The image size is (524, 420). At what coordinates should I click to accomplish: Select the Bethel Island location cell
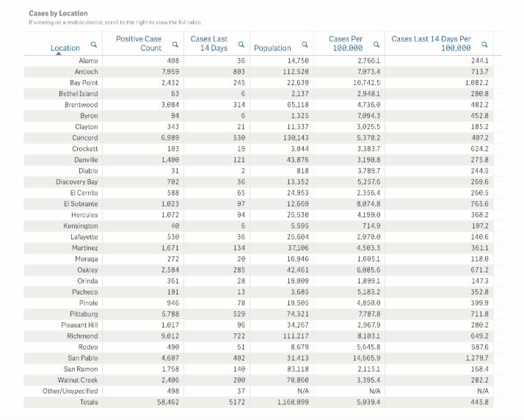[x=79, y=94]
